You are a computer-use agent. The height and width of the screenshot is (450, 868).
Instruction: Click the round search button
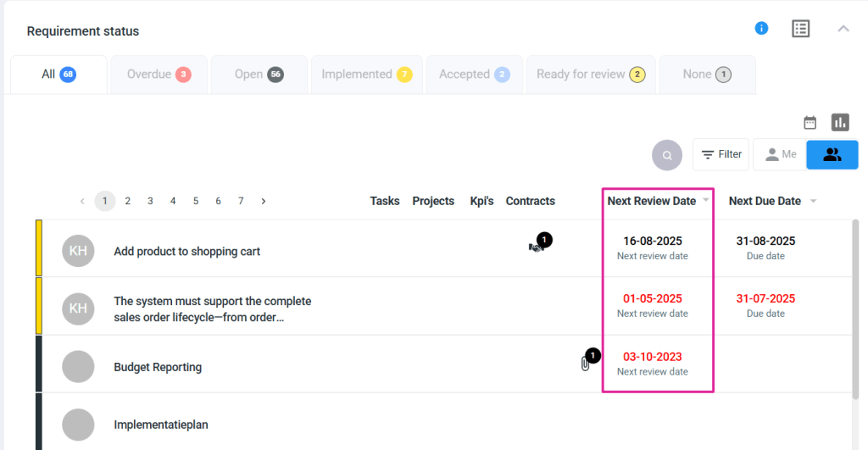point(667,155)
